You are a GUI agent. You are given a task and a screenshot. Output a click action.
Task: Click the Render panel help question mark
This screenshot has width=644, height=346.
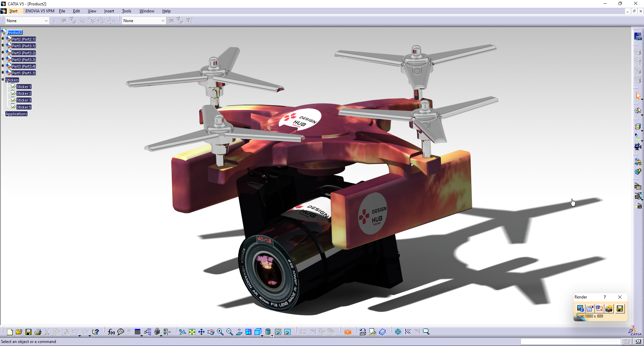(605, 297)
